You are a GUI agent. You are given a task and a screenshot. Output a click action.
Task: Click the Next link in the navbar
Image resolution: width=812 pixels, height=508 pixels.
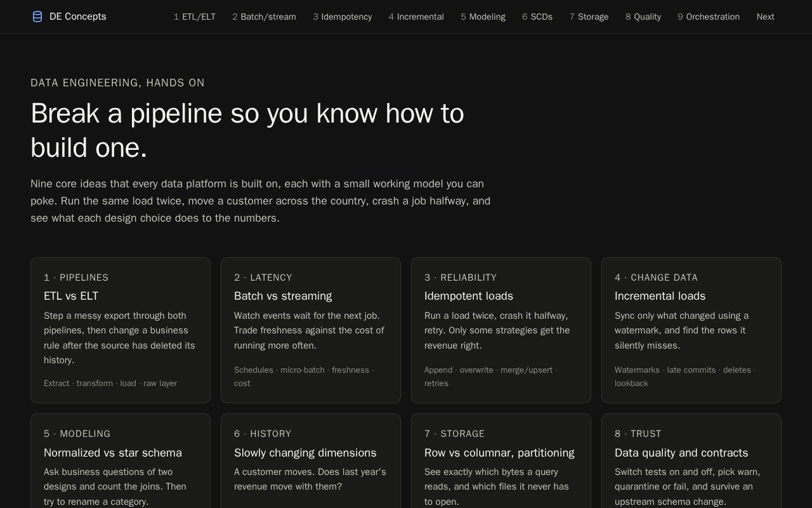click(766, 17)
